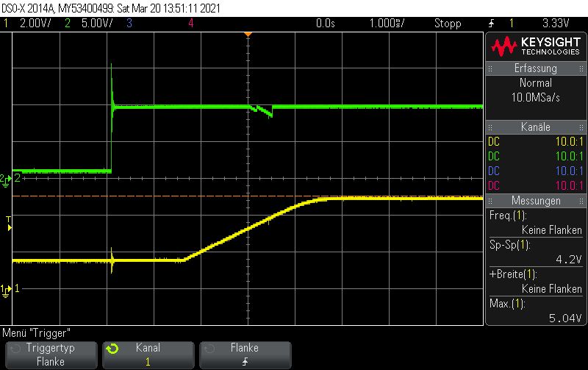This screenshot has width=588, height=370.
Task: Click the Normal acquisition mode text
Action: click(x=536, y=83)
